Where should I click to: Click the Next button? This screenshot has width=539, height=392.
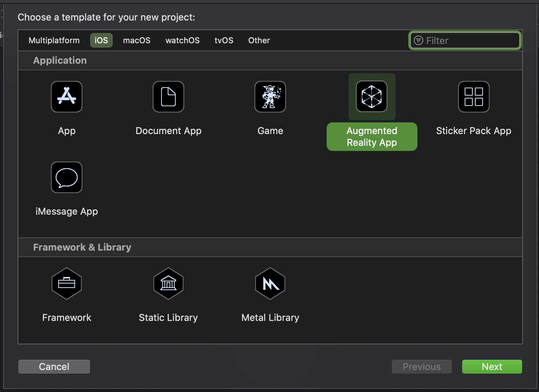pos(492,367)
